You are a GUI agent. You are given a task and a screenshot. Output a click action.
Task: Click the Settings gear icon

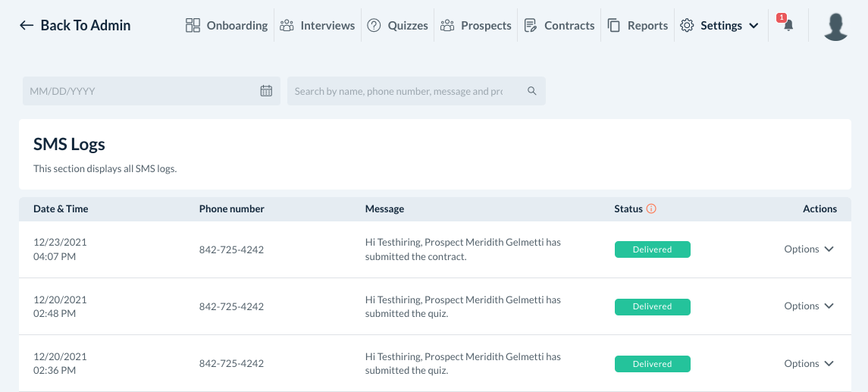pos(687,26)
